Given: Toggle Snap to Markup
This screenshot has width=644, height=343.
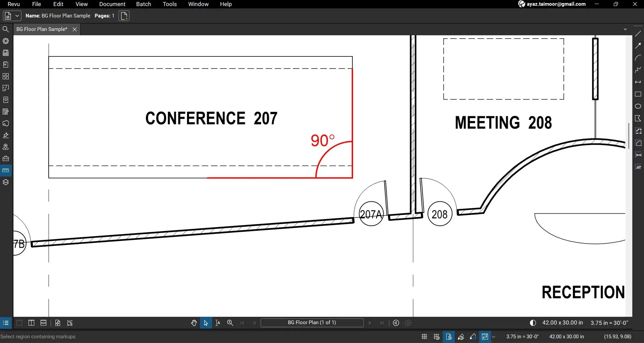Looking at the screenshot, I should click(x=461, y=337).
